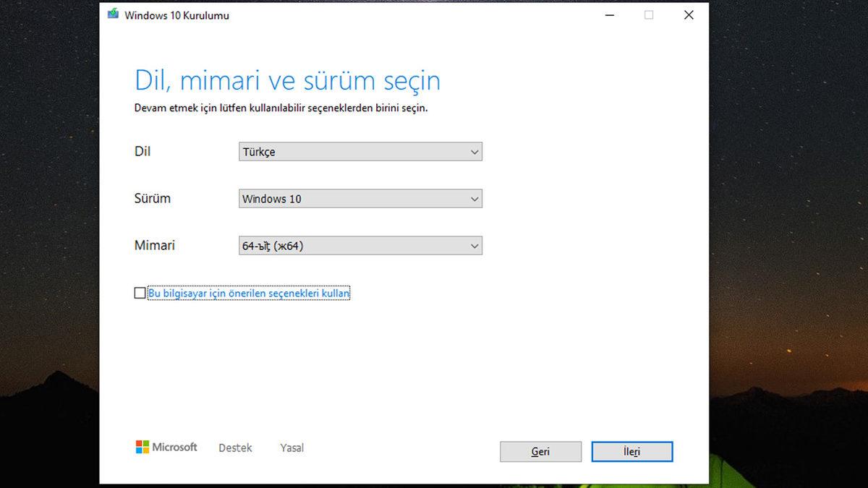Open the Destek support link
The image size is (868, 488).
[234, 447]
